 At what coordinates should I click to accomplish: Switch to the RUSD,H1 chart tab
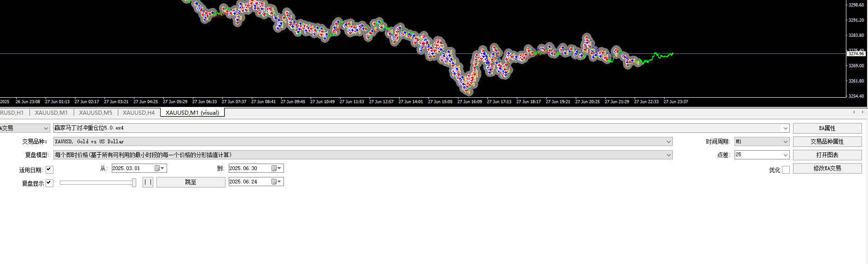coord(12,112)
